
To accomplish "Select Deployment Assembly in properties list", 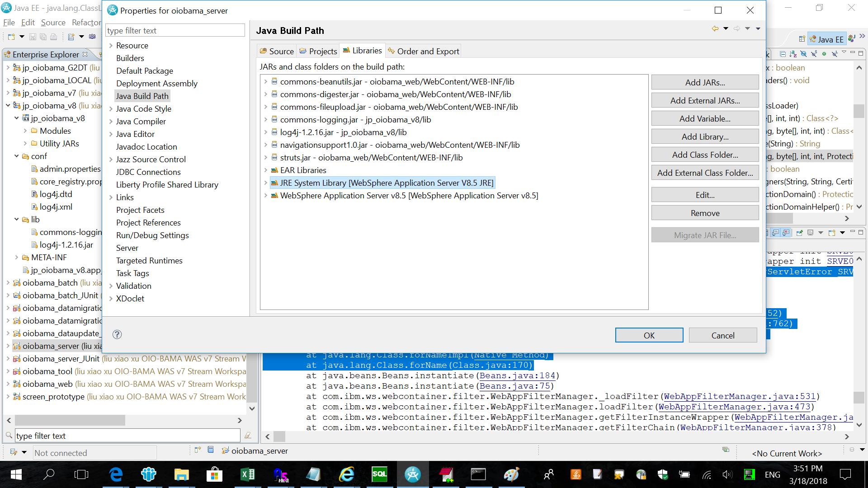I will 157,84.
